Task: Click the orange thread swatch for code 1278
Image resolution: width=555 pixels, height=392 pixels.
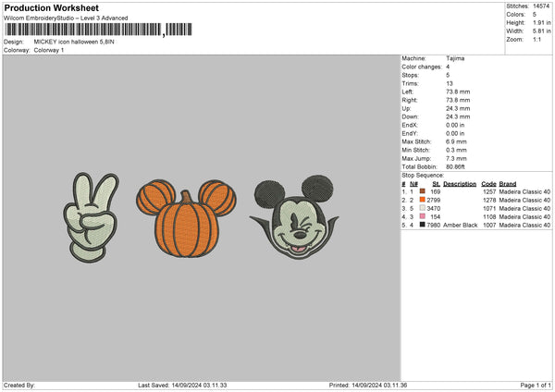Action: click(423, 200)
